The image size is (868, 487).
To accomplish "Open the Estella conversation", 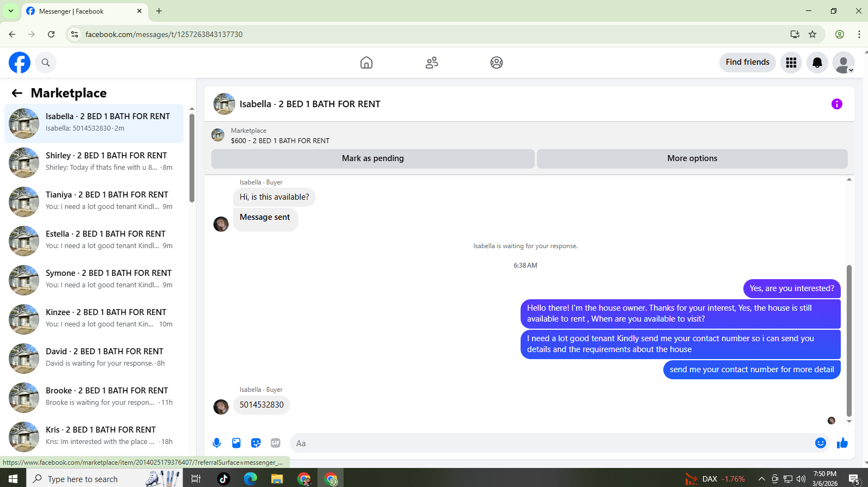I will coord(94,241).
